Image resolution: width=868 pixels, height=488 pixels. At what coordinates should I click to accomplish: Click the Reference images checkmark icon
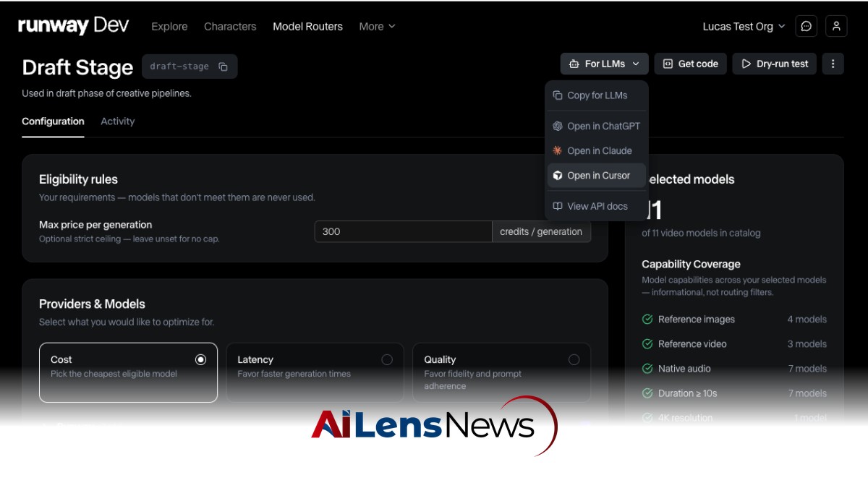point(647,320)
